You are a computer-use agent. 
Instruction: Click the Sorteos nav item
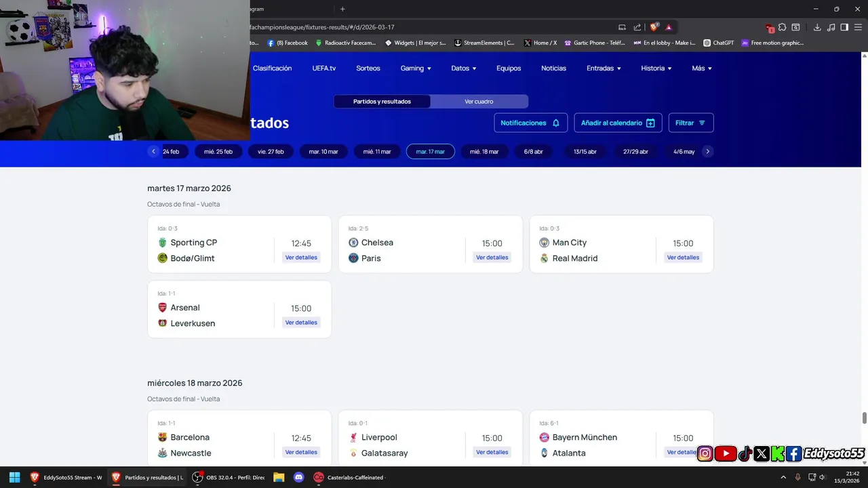(368, 68)
